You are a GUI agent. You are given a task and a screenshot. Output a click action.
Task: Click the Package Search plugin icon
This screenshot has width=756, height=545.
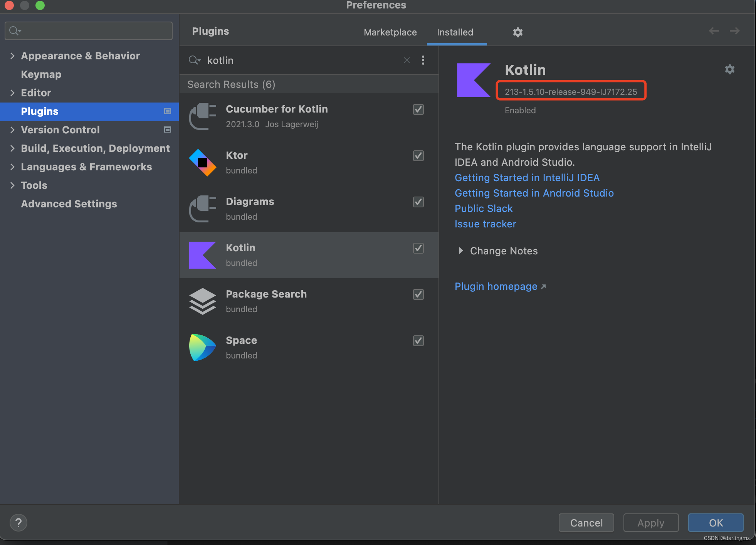tap(203, 301)
